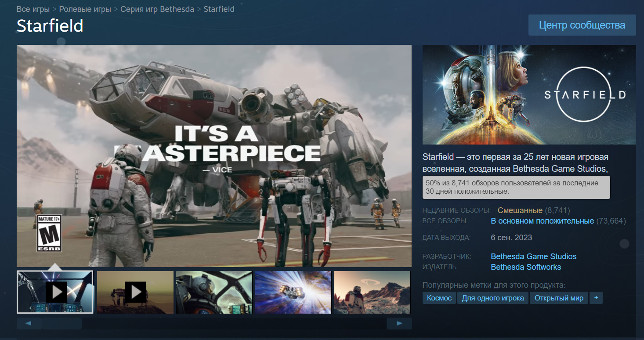Play the second trailer with robot thumbnail
Viewport: 644px width, 340px height.
pos(135,292)
